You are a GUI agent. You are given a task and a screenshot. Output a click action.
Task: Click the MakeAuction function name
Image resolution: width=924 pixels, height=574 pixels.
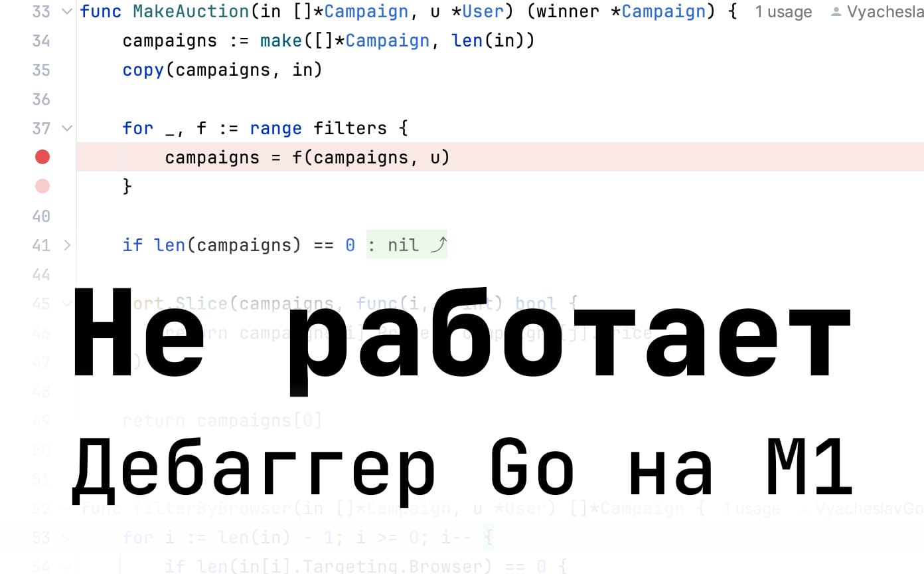(191, 12)
